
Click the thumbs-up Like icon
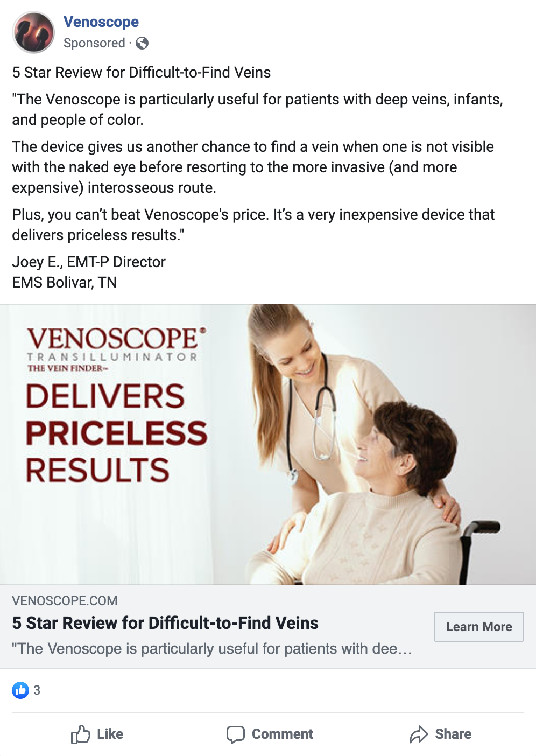[81, 734]
